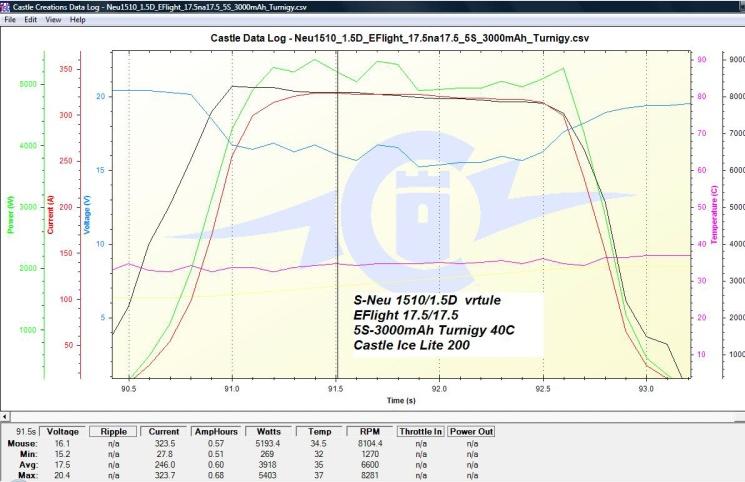Viewport: 745px width, 482px height.
Task: Click the 91.5s cursor time readout
Action: (26, 432)
